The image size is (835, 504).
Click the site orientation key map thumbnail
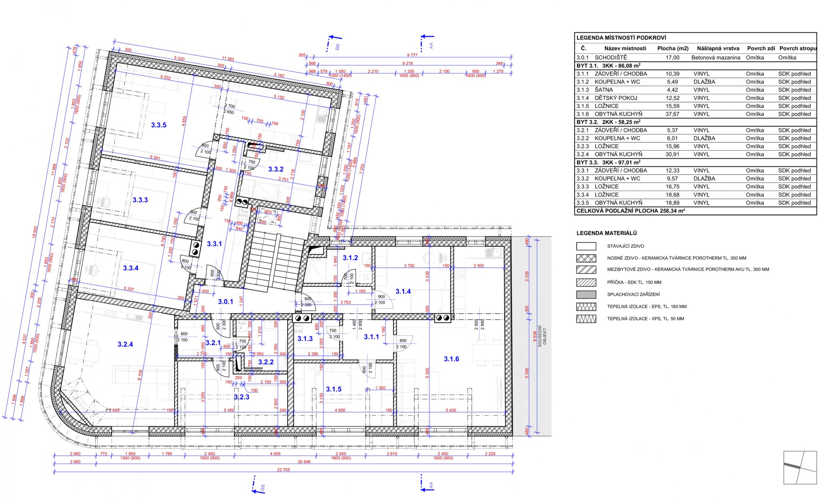point(800,467)
